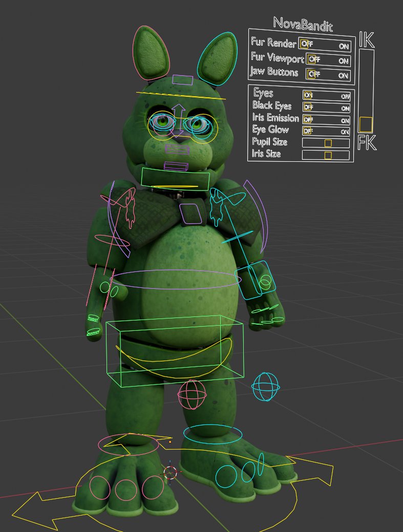Click the 3D cursor between the feet
The height and width of the screenshot is (532, 403).
(x=171, y=472)
